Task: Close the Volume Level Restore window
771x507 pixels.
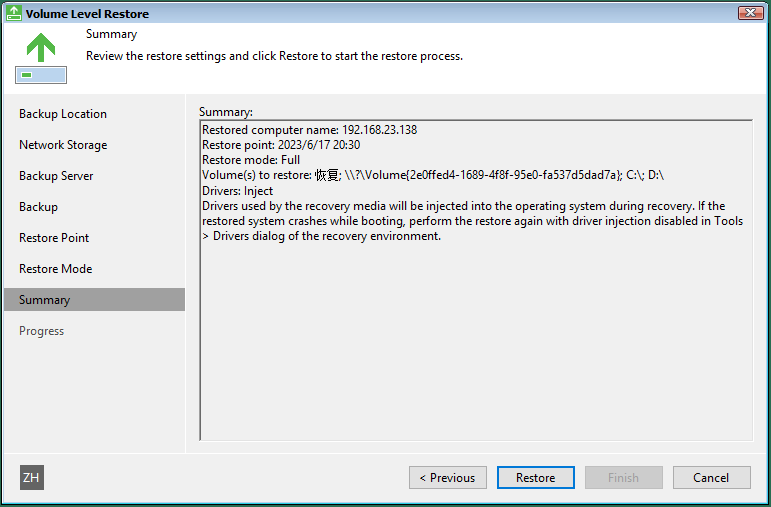Action: pos(750,13)
